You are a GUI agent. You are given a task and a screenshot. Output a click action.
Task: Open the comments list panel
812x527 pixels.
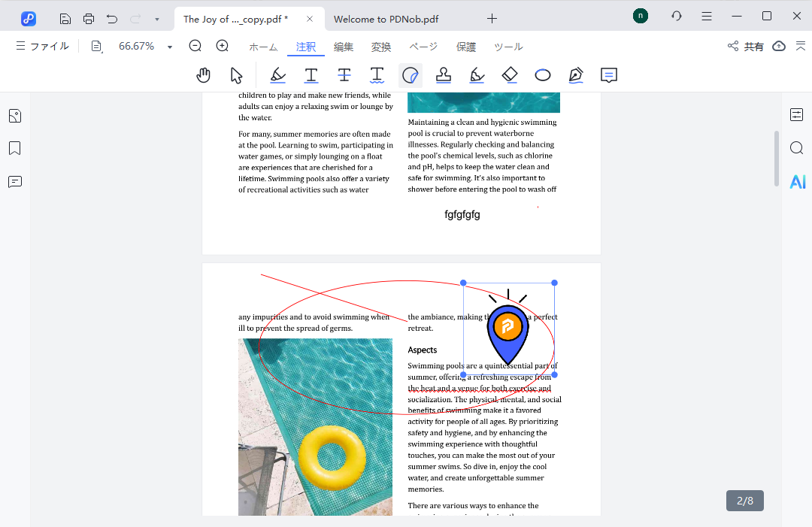pyautogui.click(x=15, y=181)
